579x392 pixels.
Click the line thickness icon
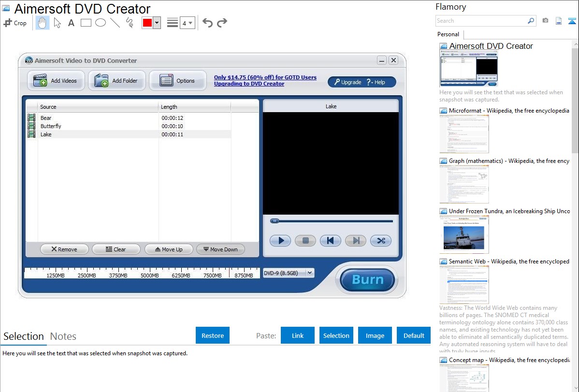coord(172,23)
